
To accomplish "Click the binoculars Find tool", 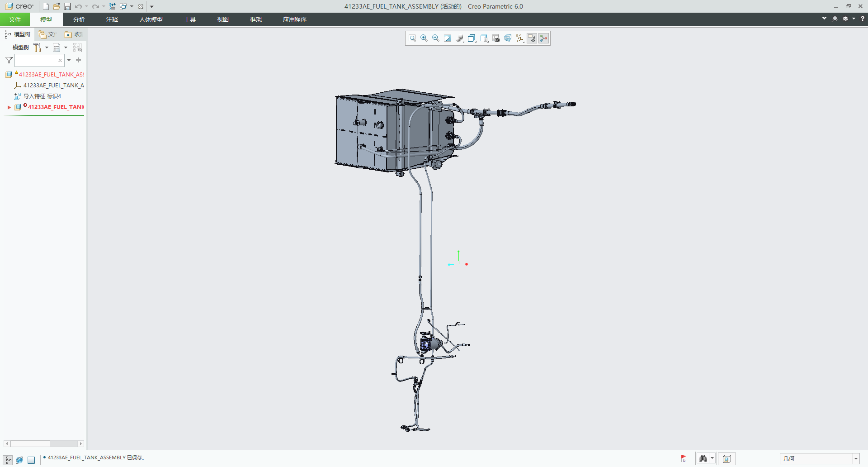I will 703,458.
